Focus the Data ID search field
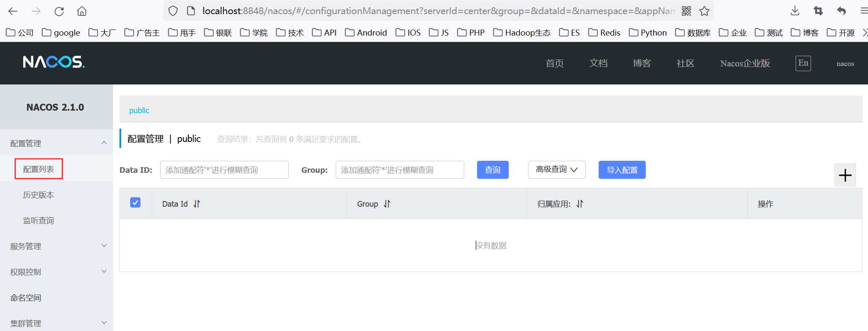Viewport: 868px width, 331px height. (x=224, y=170)
